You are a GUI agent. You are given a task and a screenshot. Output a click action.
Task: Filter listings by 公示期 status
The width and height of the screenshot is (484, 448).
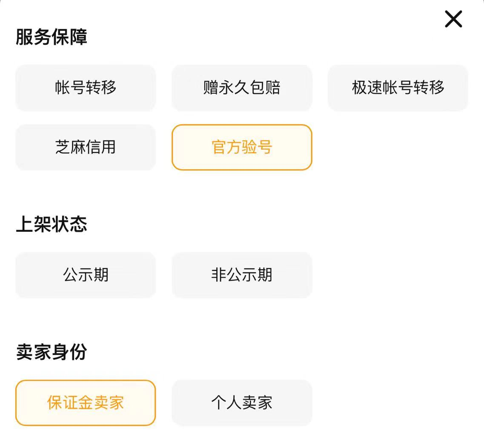(x=86, y=275)
